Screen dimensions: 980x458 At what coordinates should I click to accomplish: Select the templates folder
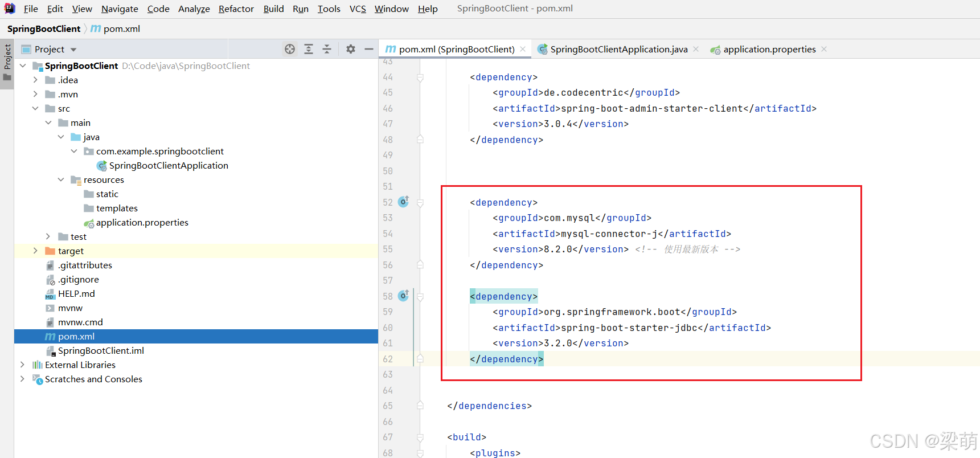(x=117, y=208)
